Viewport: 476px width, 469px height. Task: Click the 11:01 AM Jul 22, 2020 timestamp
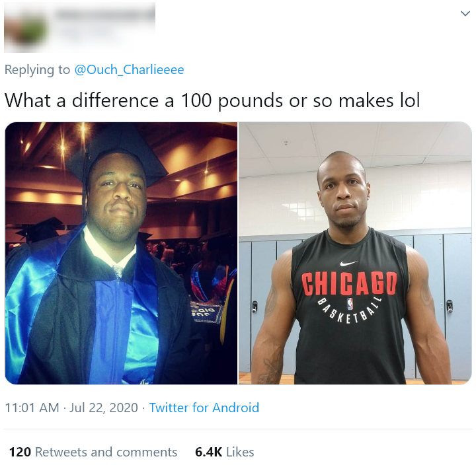(x=71, y=408)
